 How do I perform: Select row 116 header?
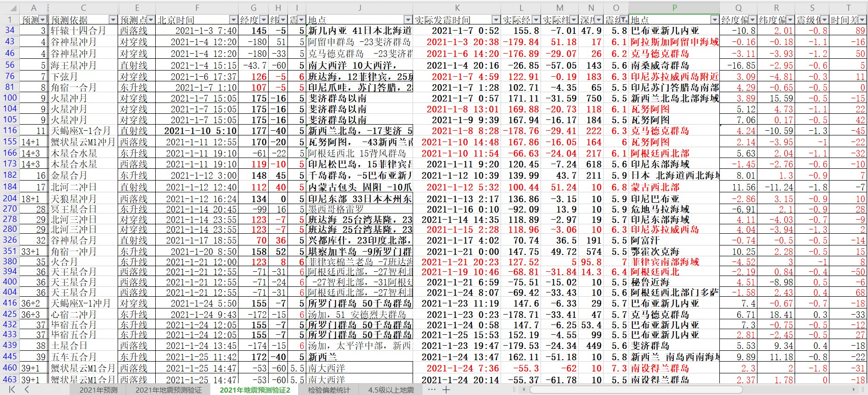point(9,131)
